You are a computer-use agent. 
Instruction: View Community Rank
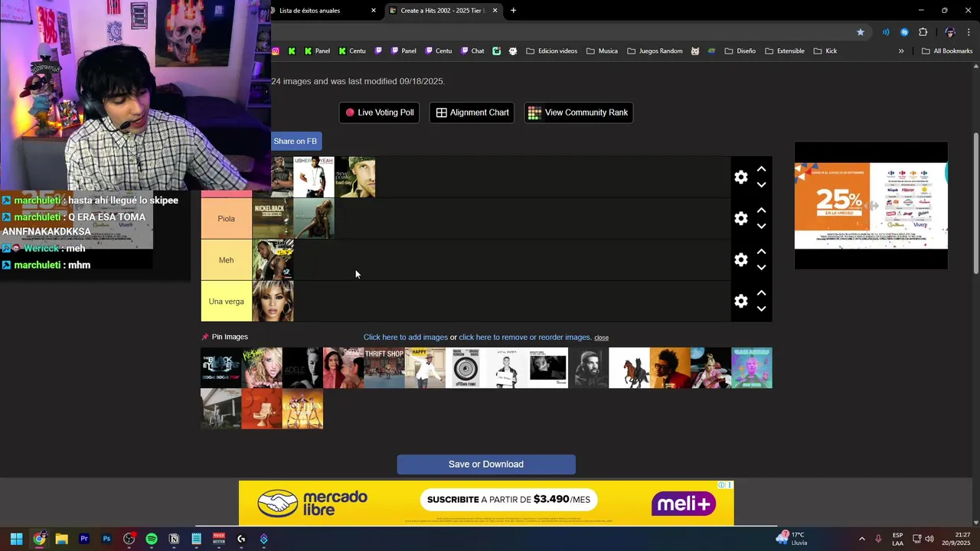(578, 112)
